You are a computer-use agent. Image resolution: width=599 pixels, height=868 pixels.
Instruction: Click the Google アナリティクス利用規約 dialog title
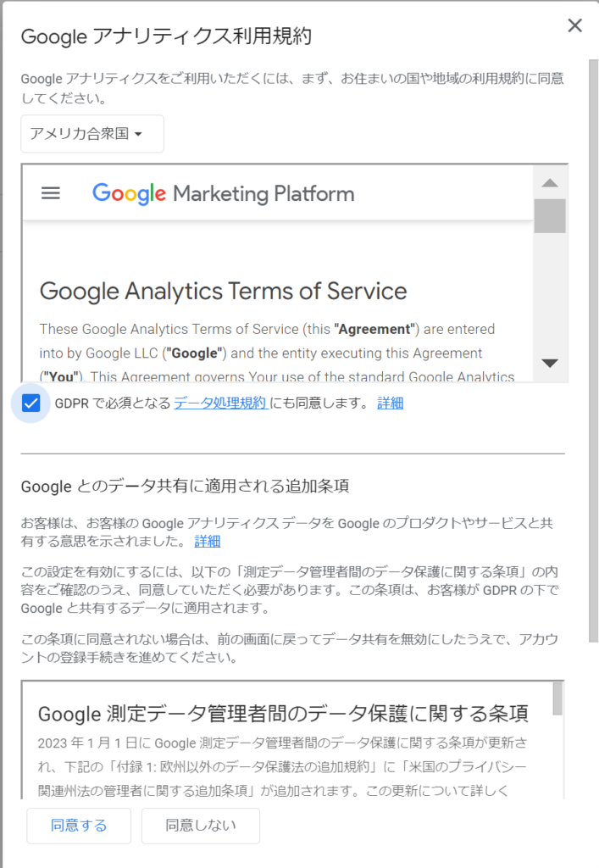click(166, 36)
